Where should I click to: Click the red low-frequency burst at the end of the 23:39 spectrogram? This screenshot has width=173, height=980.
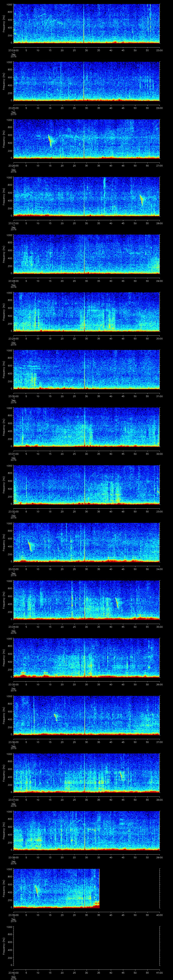click(97, 904)
